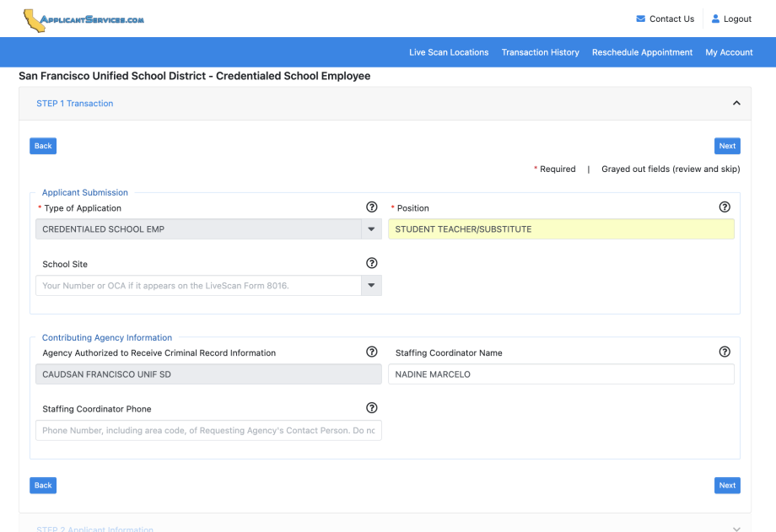Open Live Scan Locations menu item
Screen dimensions: 776x532
(449, 52)
